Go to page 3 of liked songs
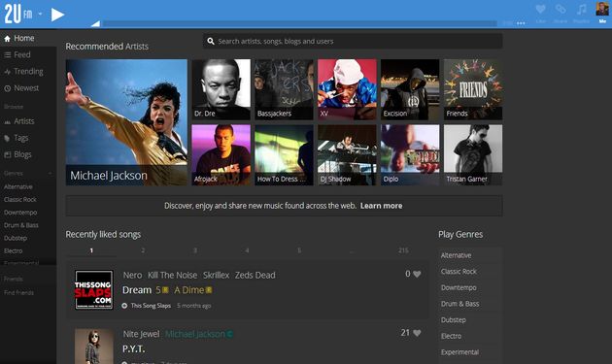 tap(195, 250)
